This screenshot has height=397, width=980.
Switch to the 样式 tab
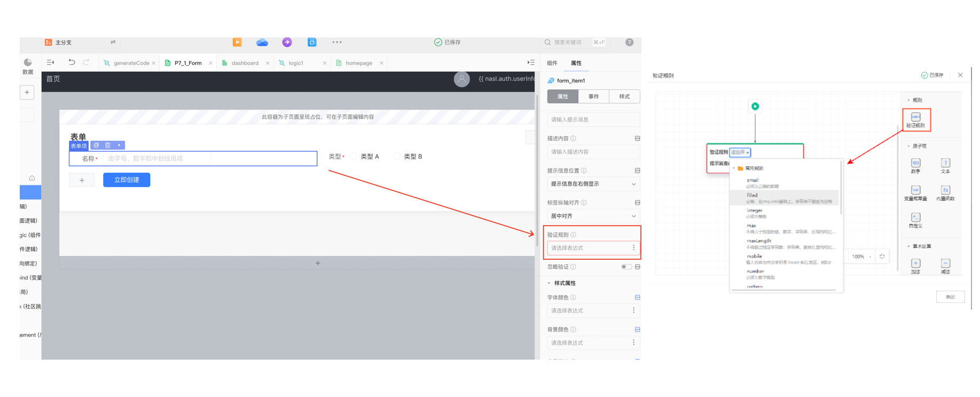(624, 96)
